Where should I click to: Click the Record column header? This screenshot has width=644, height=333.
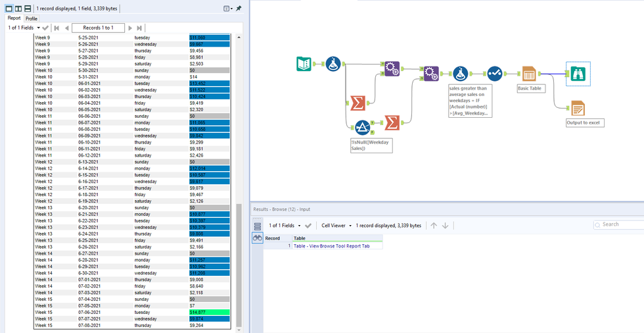pos(277,238)
